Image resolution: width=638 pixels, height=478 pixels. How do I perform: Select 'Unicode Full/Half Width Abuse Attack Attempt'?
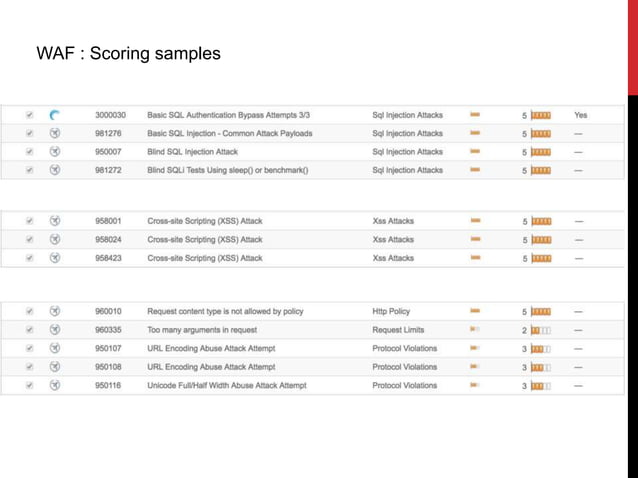[x=226, y=385]
